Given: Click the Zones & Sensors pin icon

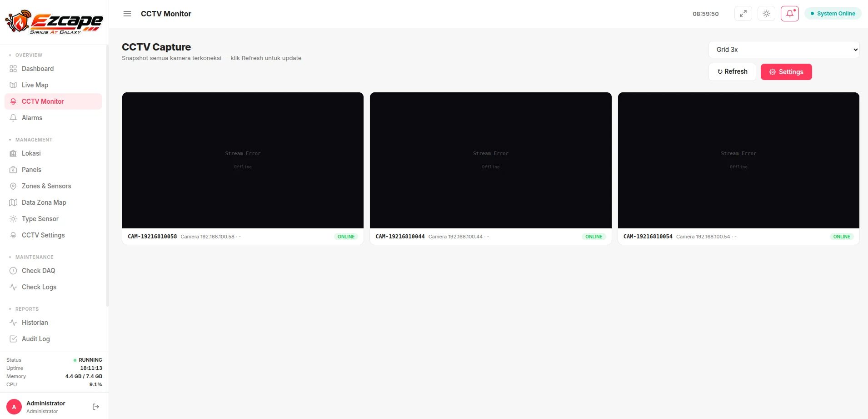Looking at the screenshot, I should (x=13, y=186).
